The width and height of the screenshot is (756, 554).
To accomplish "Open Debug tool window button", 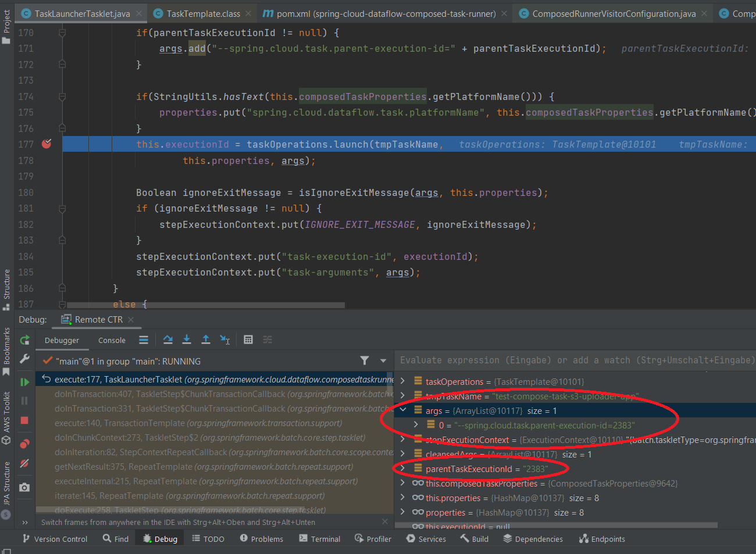I will click(x=160, y=539).
